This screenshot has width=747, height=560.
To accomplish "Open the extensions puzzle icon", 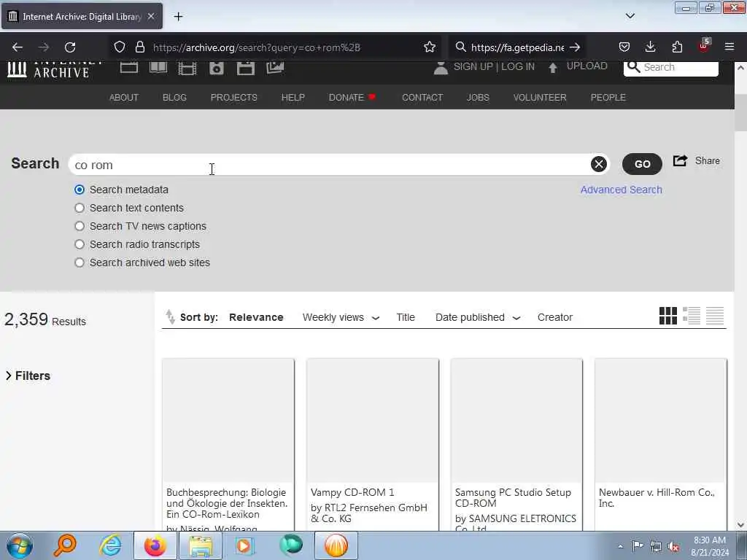I will pos(677,47).
